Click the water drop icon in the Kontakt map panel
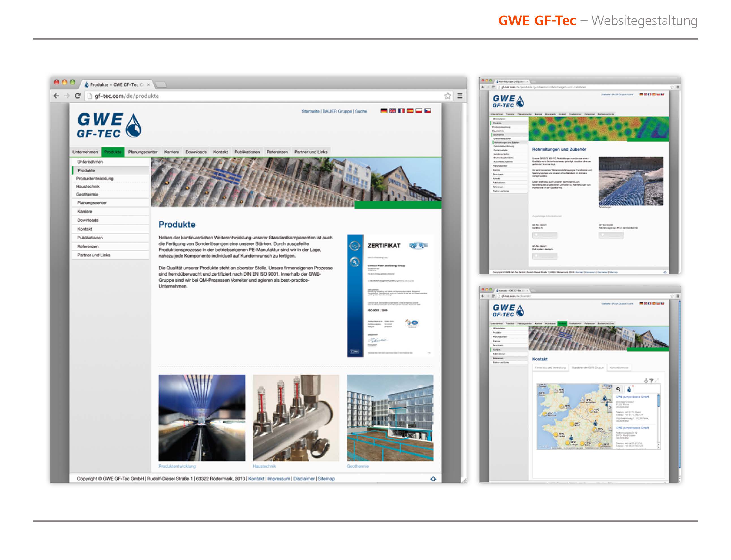This screenshot has height=560, width=731. (629, 389)
